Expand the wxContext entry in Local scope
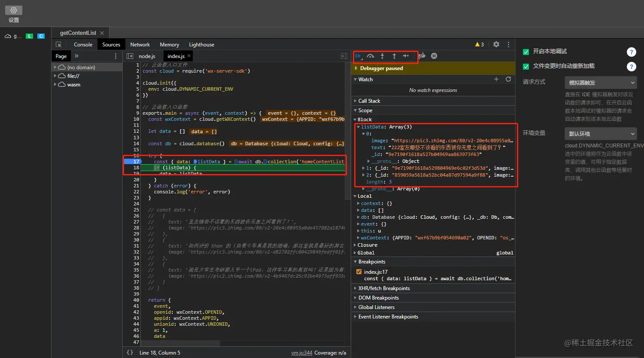The image size is (644, 358). (x=358, y=238)
